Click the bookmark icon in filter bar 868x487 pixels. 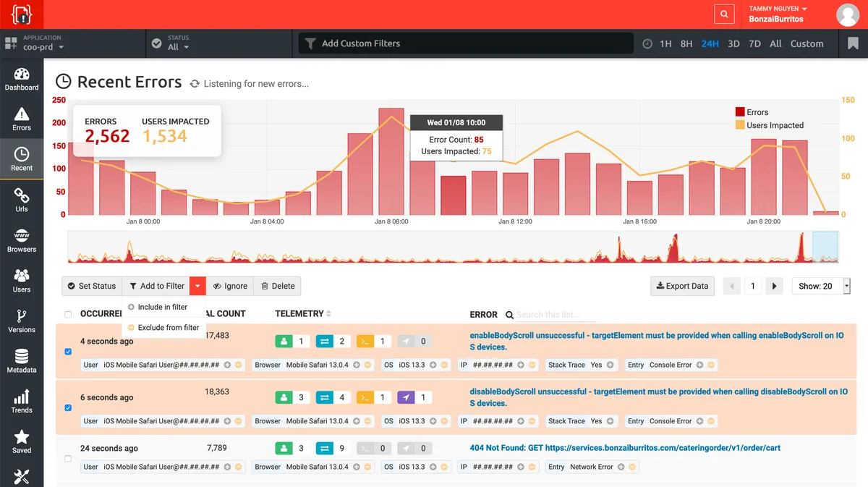[x=853, y=43]
